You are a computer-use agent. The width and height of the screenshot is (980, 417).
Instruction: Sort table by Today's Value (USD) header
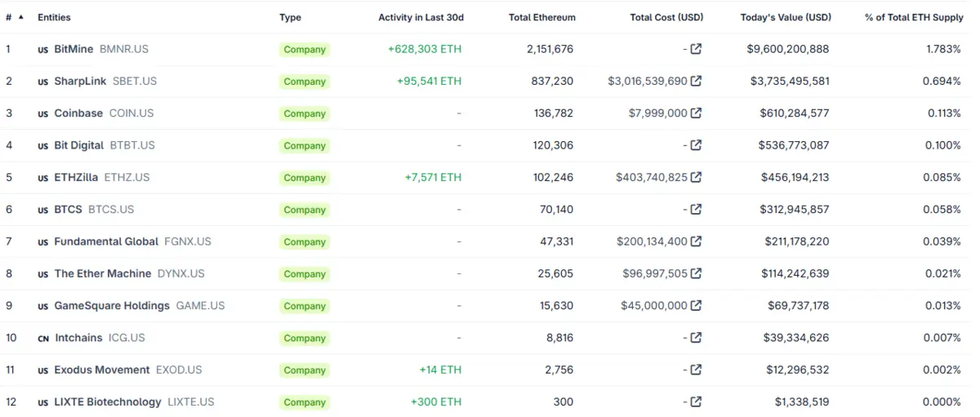pos(785,17)
